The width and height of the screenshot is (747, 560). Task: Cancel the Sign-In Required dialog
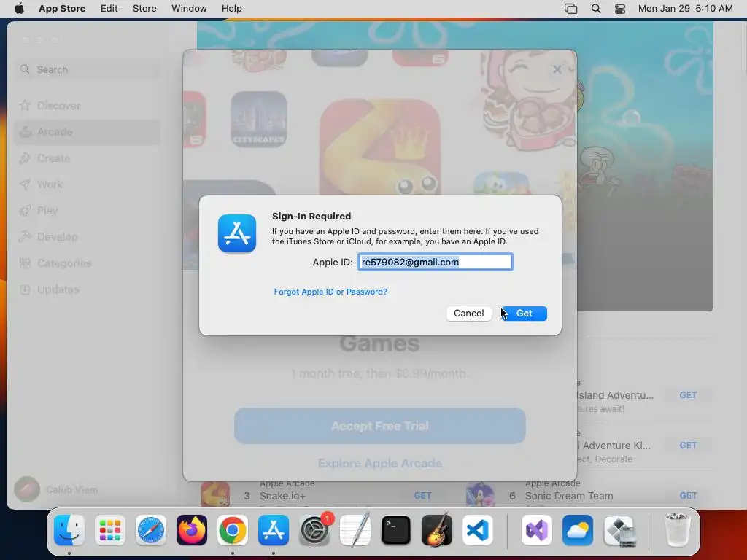coord(469,314)
